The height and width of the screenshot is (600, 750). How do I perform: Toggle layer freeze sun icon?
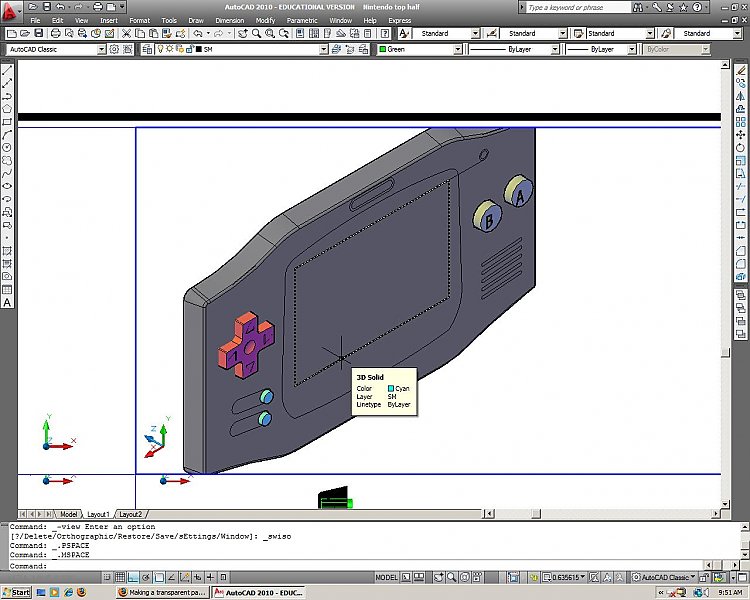[x=170, y=49]
